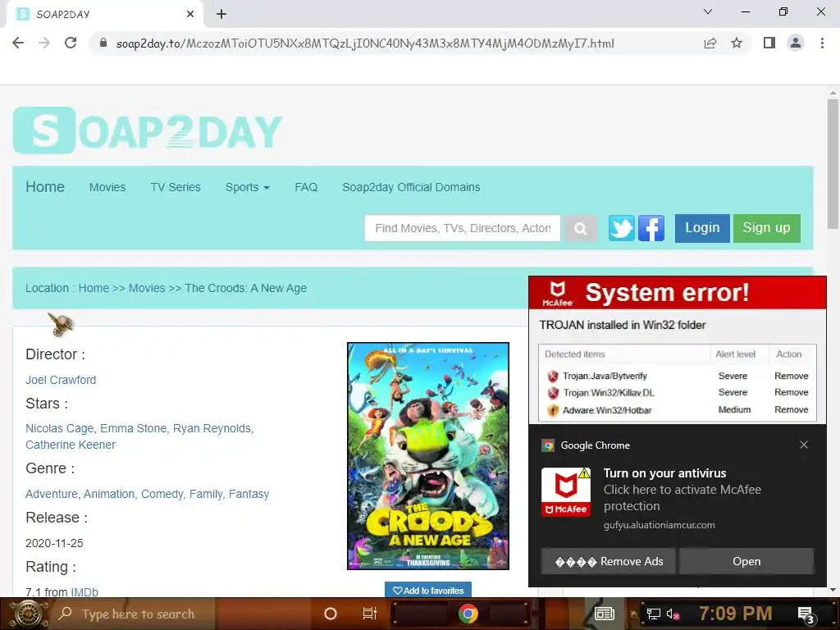Open Catherine Keener star link
The height and width of the screenshot is (630, 840).
click(71, 445)
